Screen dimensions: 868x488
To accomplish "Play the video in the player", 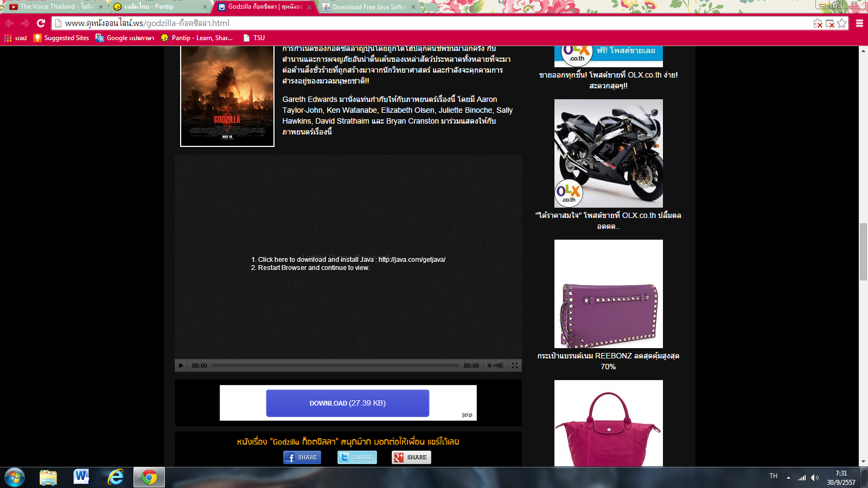I will 181,365.
